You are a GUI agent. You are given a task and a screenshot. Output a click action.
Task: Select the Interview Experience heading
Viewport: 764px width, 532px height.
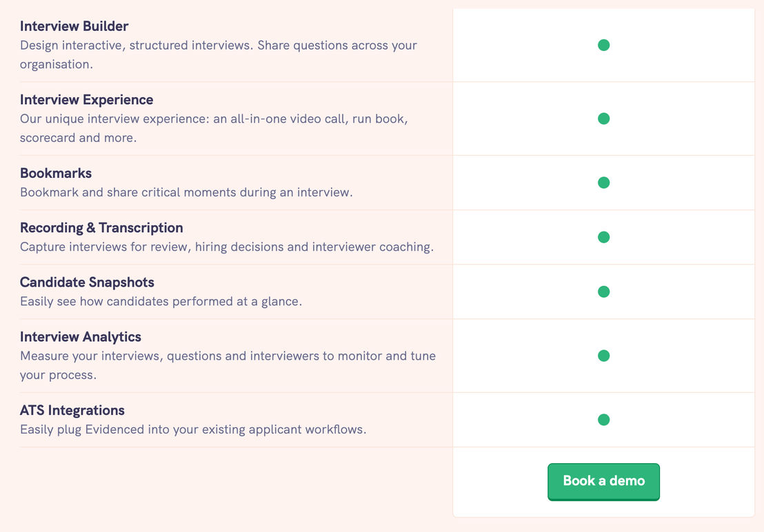pos(87,100)
